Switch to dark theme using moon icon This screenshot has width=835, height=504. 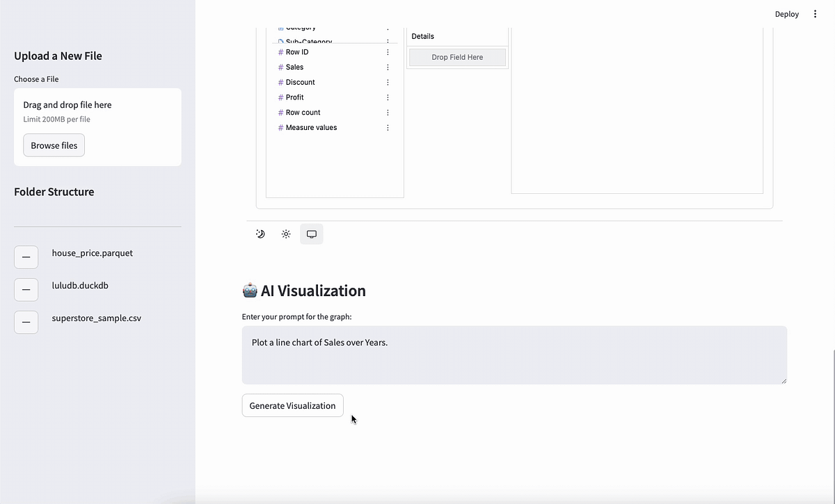click(260, 234)
